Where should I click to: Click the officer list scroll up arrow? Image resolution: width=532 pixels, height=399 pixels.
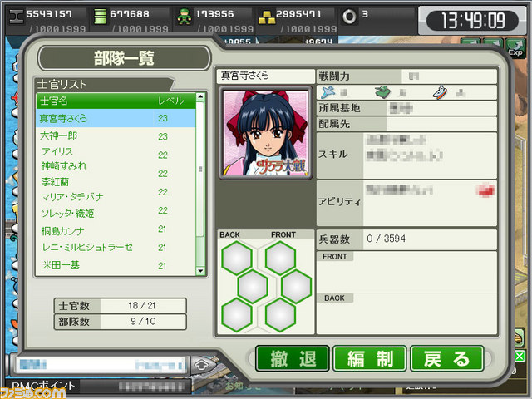[x=200, y=96]
